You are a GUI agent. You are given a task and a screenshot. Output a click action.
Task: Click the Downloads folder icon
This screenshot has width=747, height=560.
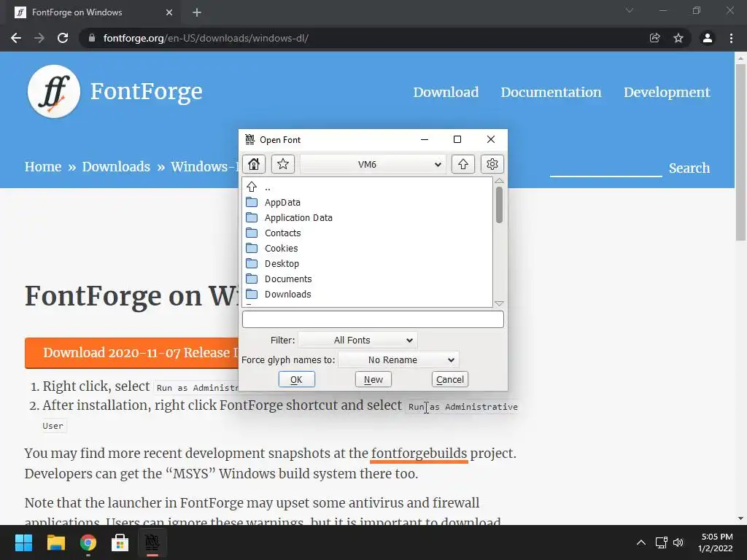252,294
